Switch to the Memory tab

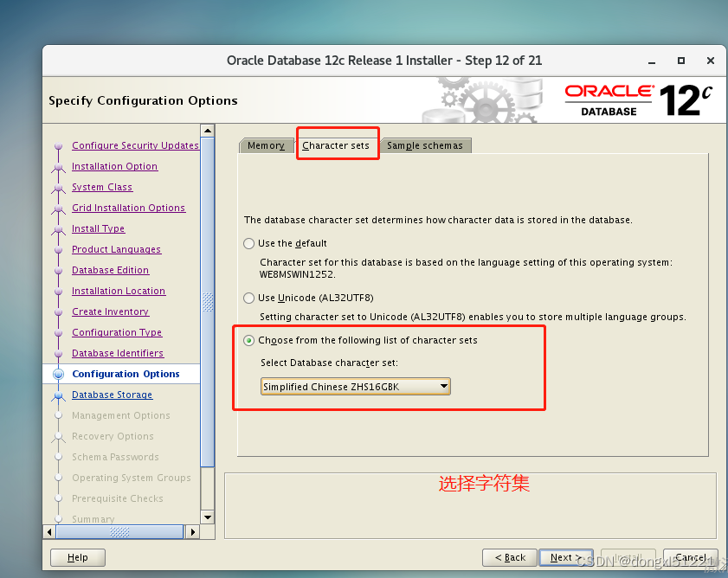point(266,144)
